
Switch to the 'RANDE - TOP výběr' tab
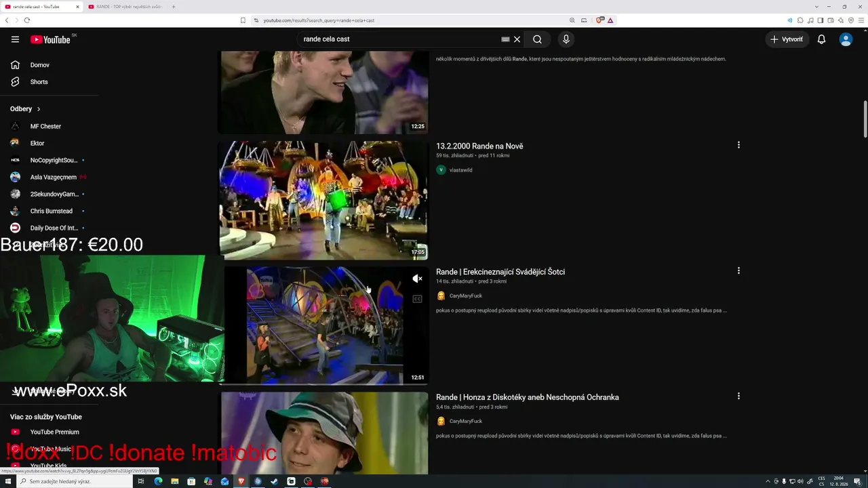(125, 7)
